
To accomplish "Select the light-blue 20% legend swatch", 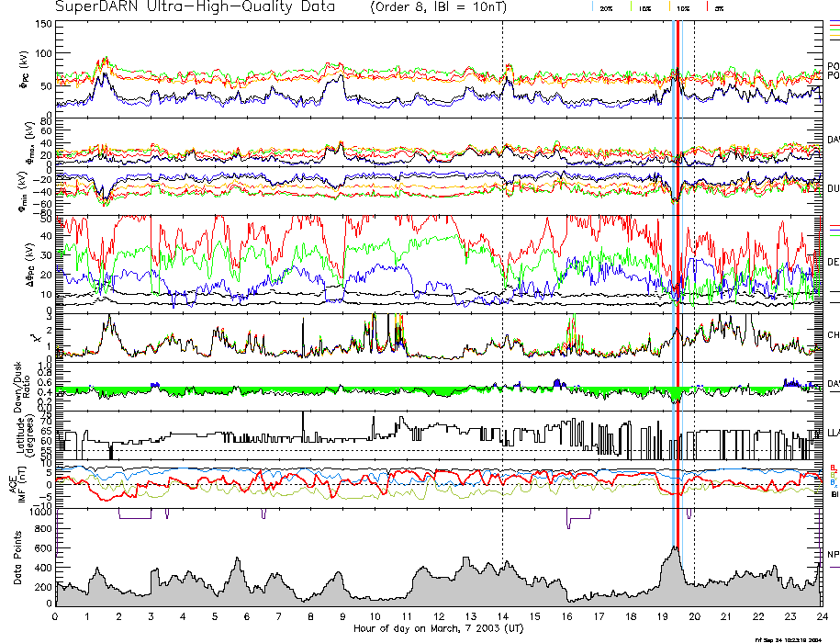I will (x=592, y=7).
